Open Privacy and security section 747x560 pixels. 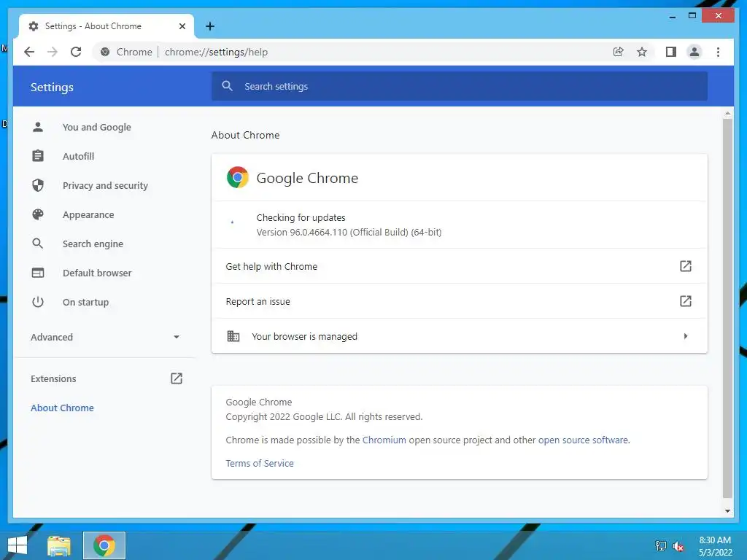click(x=105, y=185)
